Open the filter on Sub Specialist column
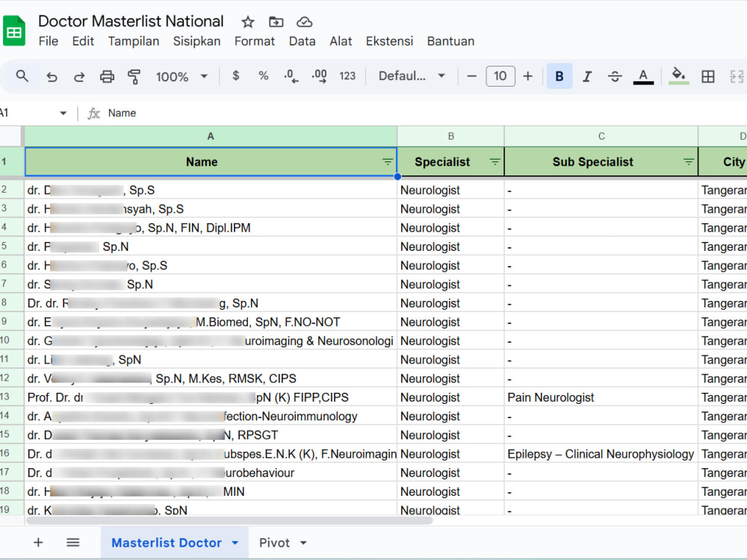The image size is (747, 560). pos(689,162)
